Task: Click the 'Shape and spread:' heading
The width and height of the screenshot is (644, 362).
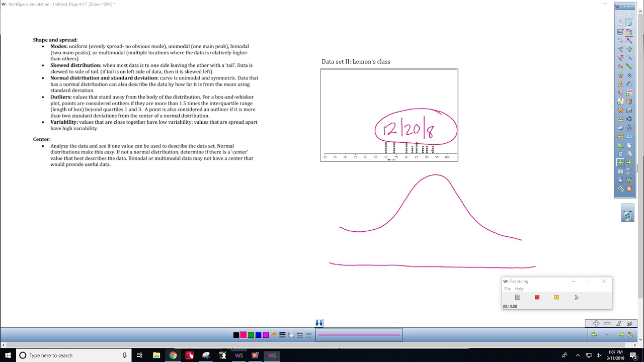Action: pyautogui.click(x=55, y=40)
